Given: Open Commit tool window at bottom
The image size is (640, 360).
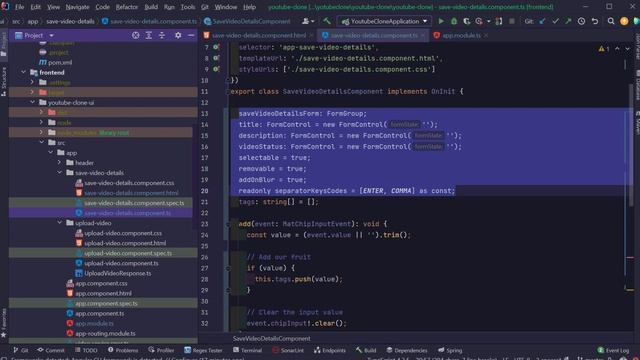Looking at the screenshot, I should click(51, 350).
